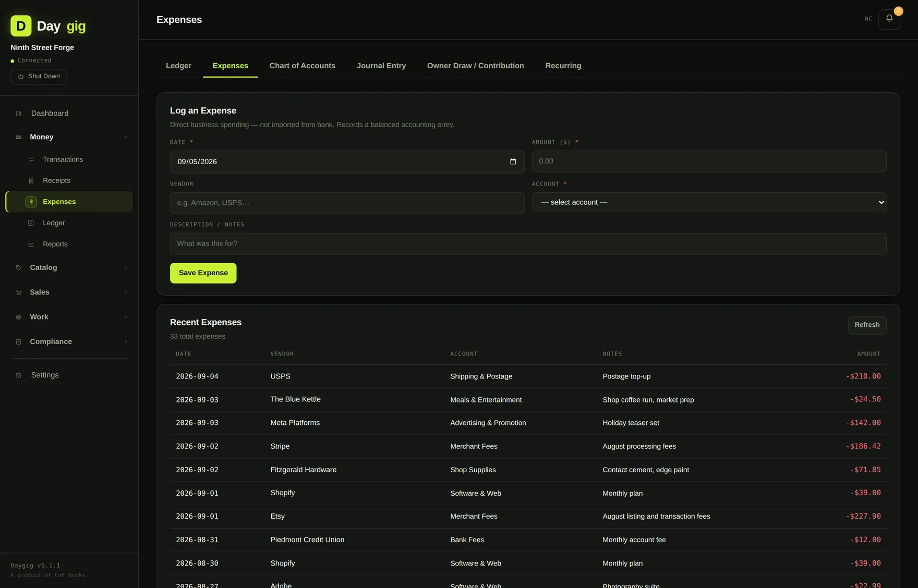Select the Fitzgerald Hardware vendor cell

pos(303,470)
